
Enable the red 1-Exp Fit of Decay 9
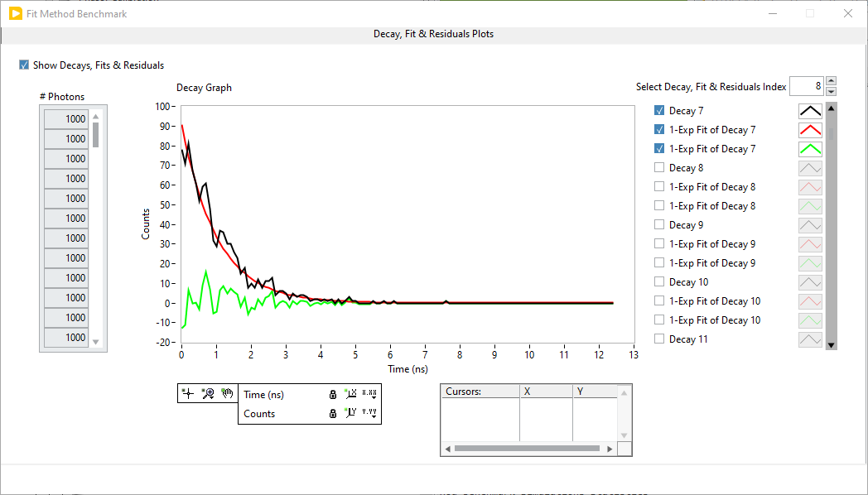pos(658,243)
